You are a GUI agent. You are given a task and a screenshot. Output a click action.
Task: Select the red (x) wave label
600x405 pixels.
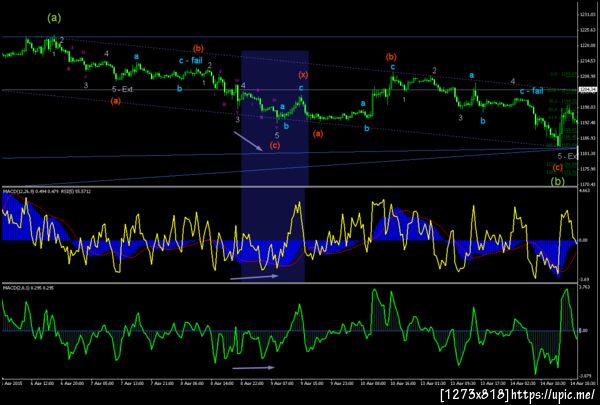[303, 75]
